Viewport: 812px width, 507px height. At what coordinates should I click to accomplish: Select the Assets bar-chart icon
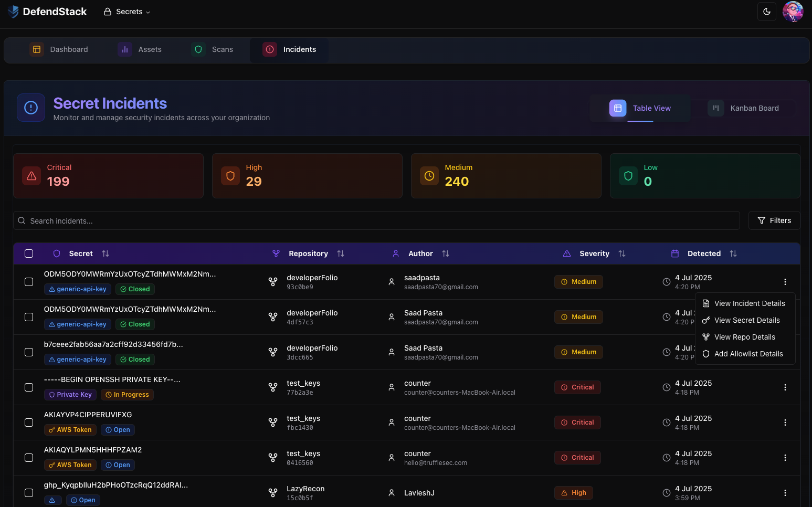click(x=124, y=49)
